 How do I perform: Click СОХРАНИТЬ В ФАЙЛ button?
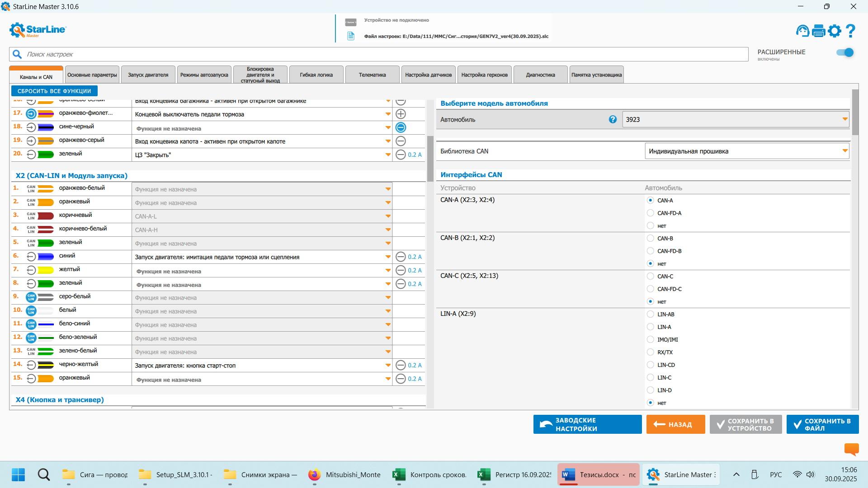point(822,424)
